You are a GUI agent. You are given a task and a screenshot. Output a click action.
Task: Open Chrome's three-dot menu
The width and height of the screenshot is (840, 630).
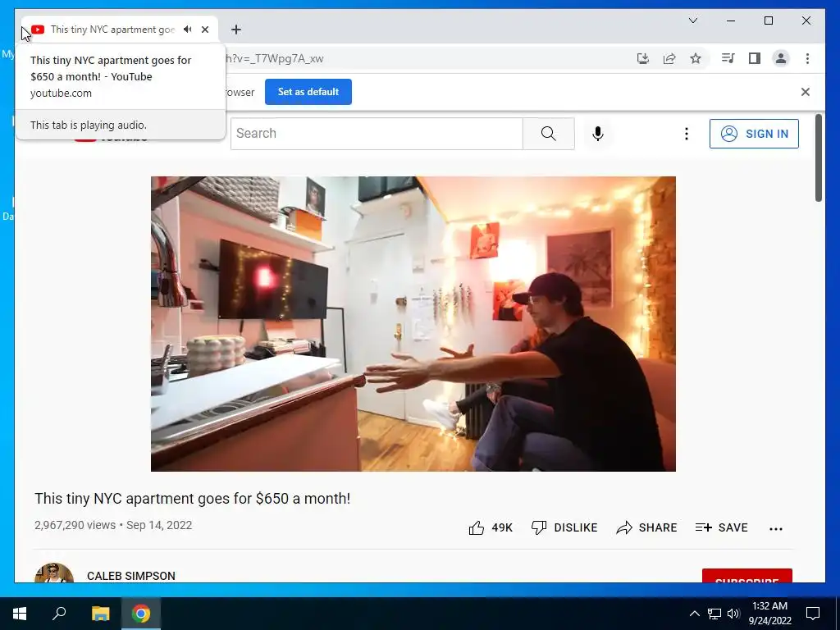pos(807,58)
